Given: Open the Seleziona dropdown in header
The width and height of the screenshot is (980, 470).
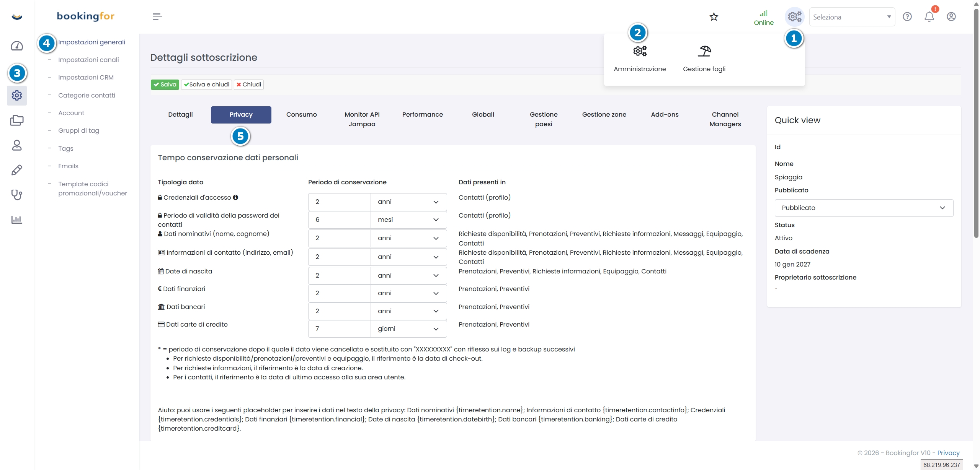Looking at the screenshot, I should (x=852, y=17).
